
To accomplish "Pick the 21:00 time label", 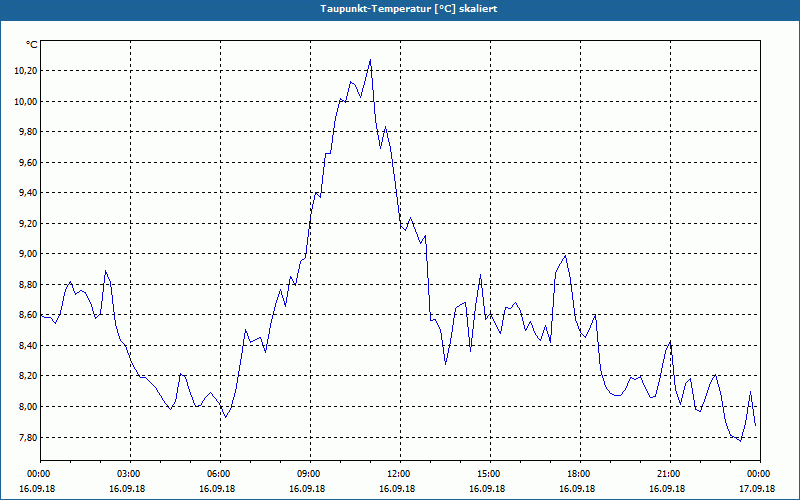I will pos(670,474).
